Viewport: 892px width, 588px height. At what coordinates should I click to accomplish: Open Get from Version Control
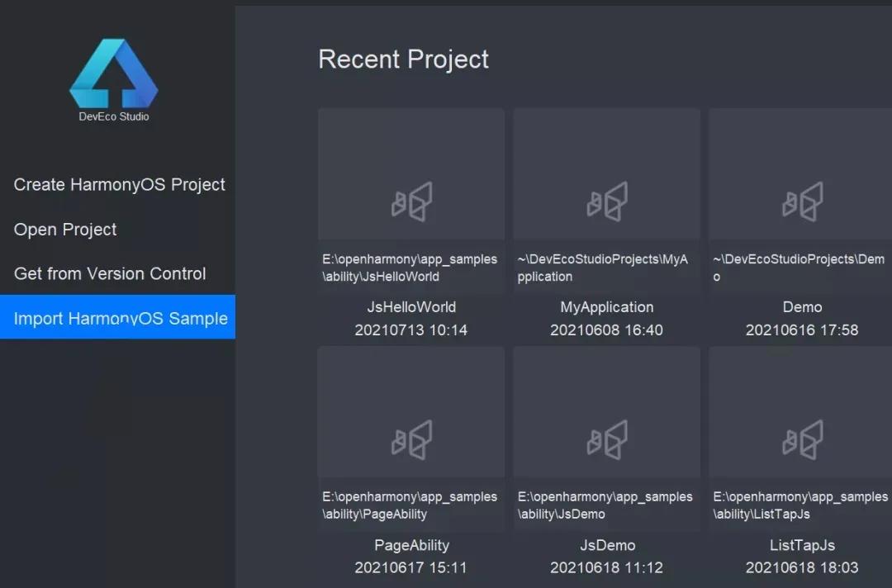(110, 273)
